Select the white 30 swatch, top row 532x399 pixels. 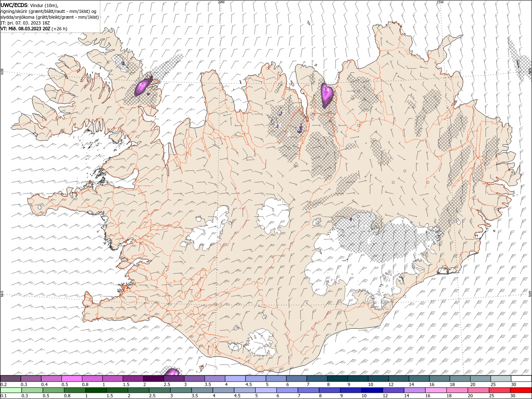[x=521, y=379]
